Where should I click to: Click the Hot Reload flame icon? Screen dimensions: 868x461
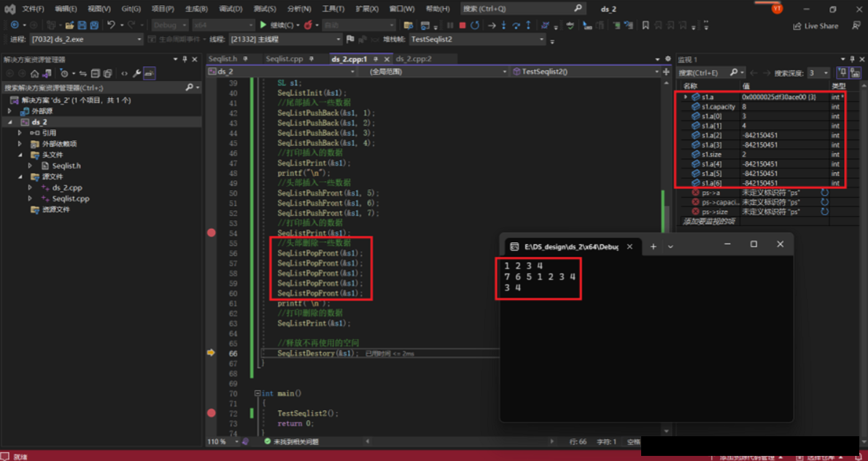pos(308,25)
